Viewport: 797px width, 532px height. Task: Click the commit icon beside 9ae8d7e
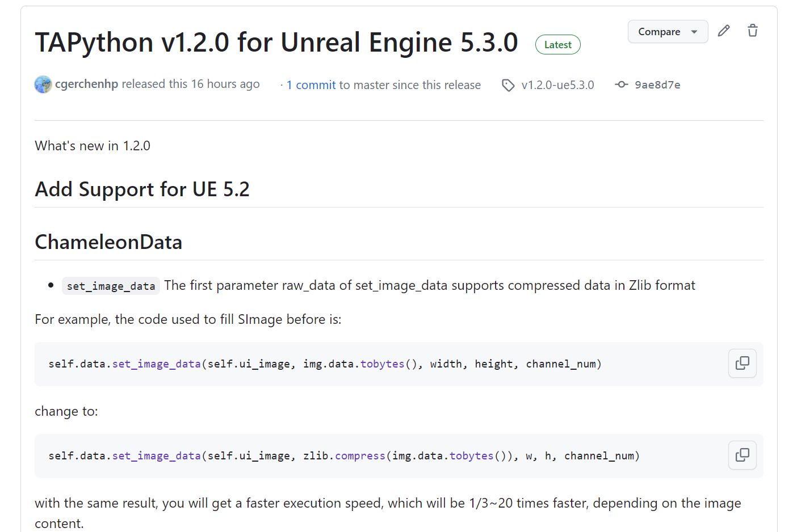click(x=622, y=85)
